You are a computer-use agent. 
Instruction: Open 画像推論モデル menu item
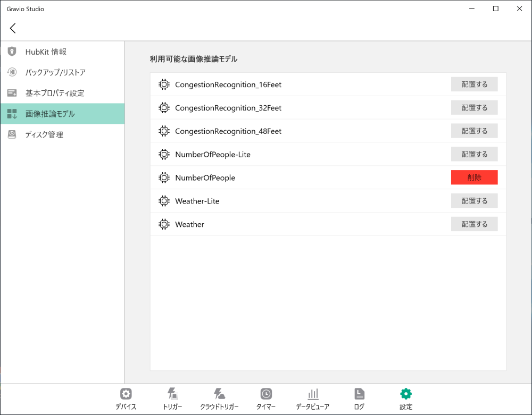pos(62,114)
